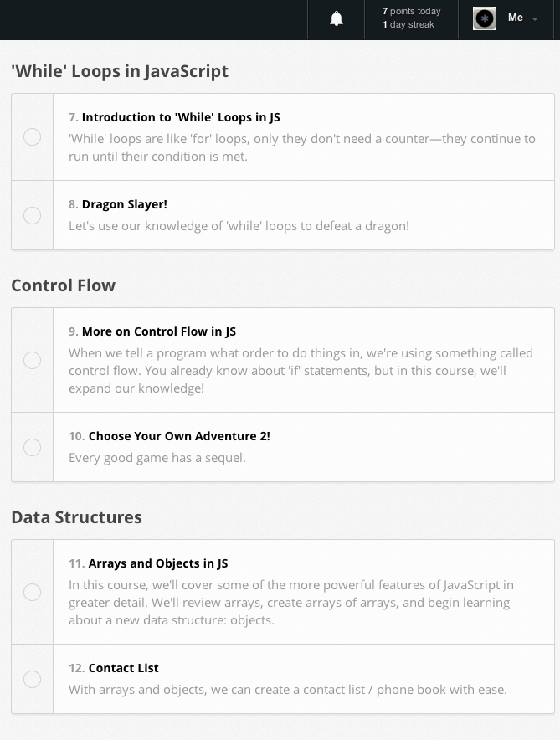Open the Contact List project
Screen dimensions: 560x740
click(123, 668)
